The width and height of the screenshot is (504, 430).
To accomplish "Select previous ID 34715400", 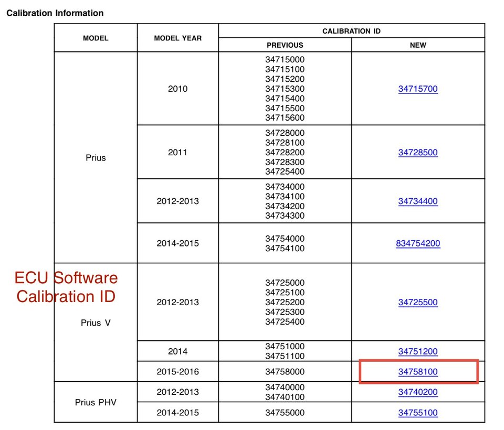I will [285, 99].
